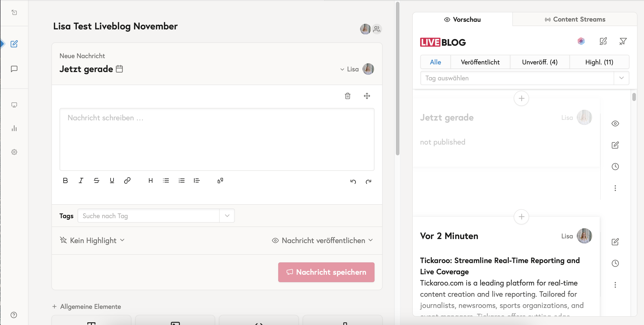Insert a link using the link icon

click(127, 181)
